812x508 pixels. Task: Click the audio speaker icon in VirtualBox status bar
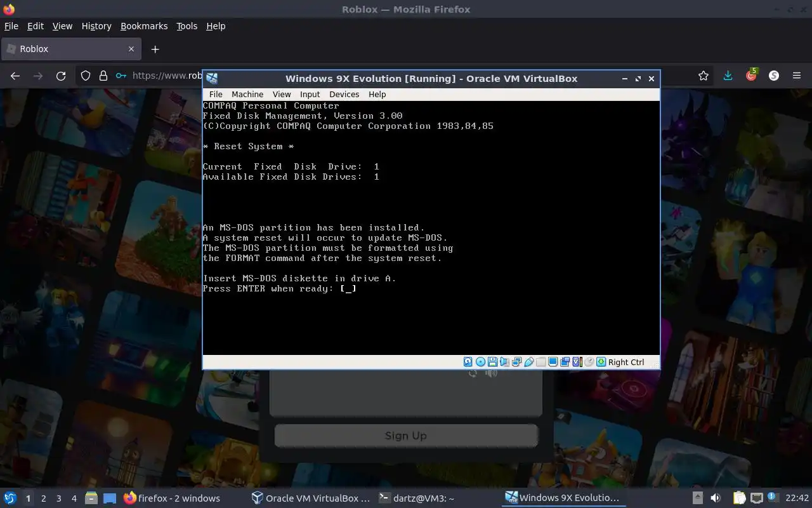click(504, 362)
